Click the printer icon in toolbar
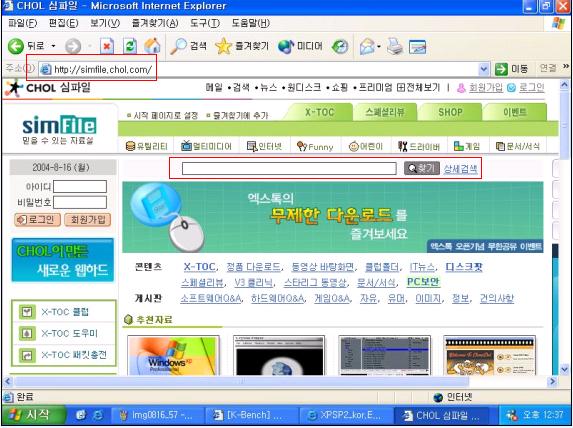The image size is (573, 428). coord(395,46)
